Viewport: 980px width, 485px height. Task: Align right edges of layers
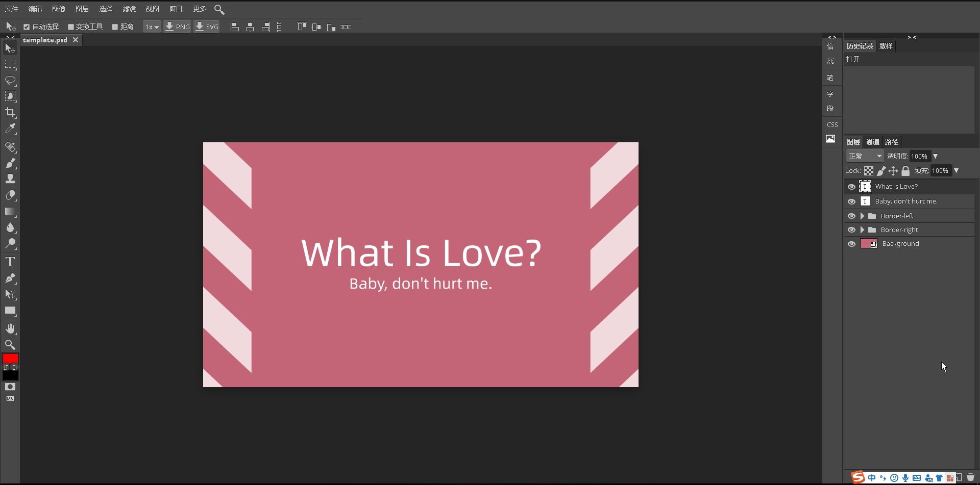265,27
